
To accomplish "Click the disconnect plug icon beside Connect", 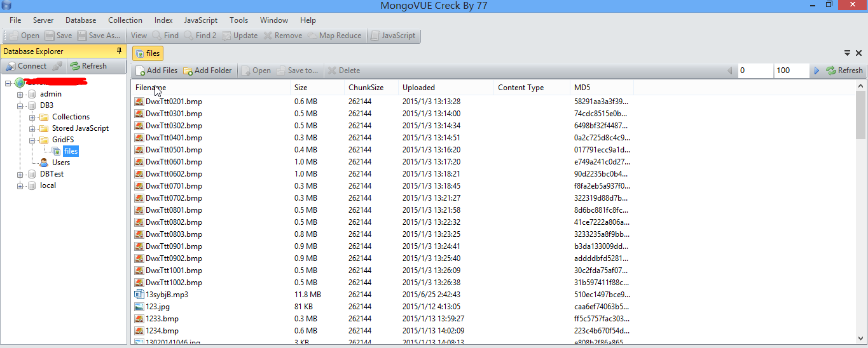I will point(57,66).
